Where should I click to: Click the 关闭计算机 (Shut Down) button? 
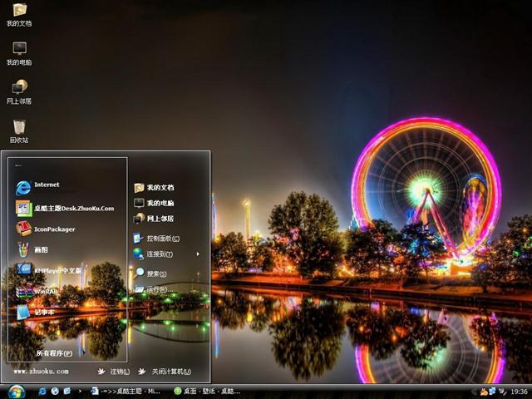pyautogui.click(x=165, y=372)
